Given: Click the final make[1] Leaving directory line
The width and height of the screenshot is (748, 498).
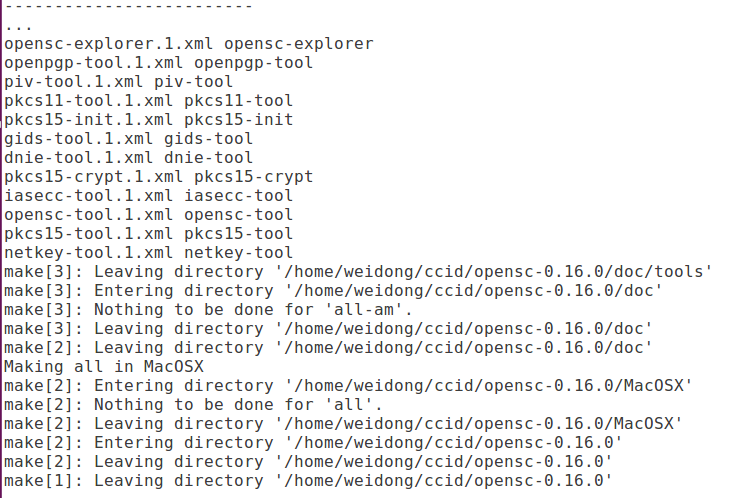Looking at the screenshot, I should (x=308, y=481).
